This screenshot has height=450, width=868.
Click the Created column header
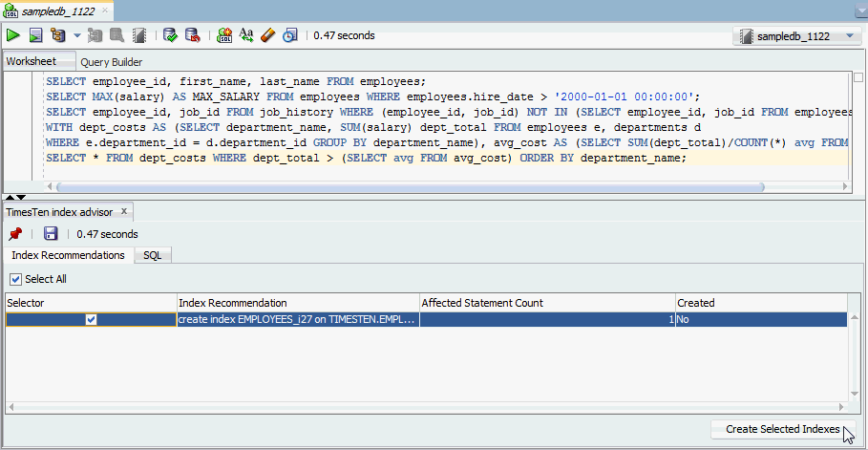click(x=761, y=303)
